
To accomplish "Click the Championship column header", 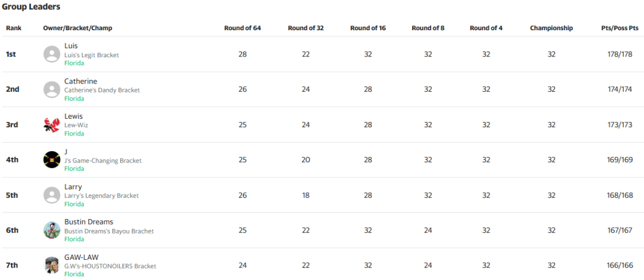I will click(551, 28).
